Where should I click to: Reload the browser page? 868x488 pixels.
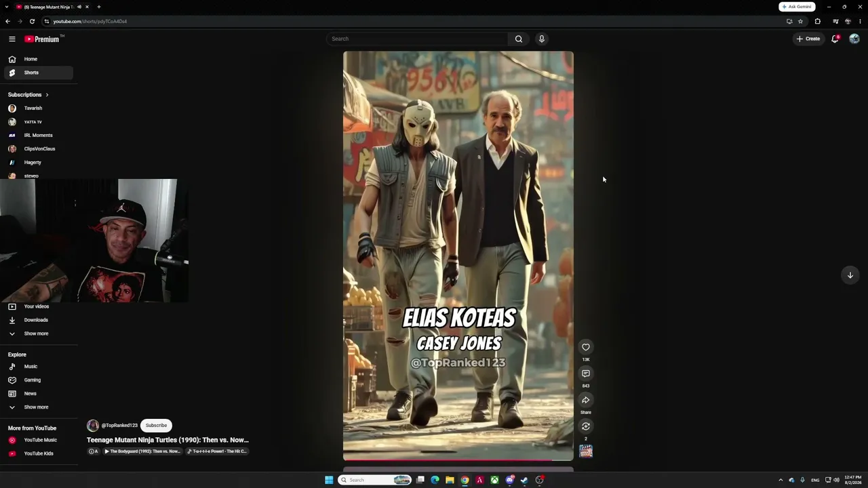pyautogui.click(x=32, y=21)
